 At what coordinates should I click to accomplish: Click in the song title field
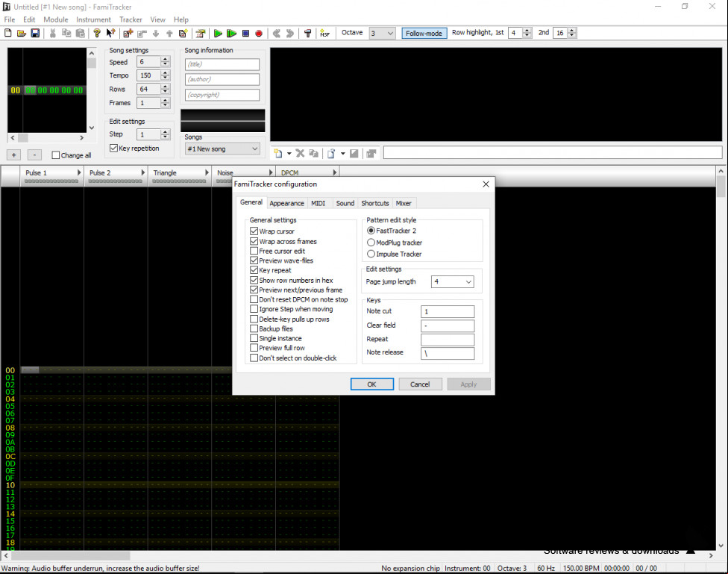coord(222,64)
